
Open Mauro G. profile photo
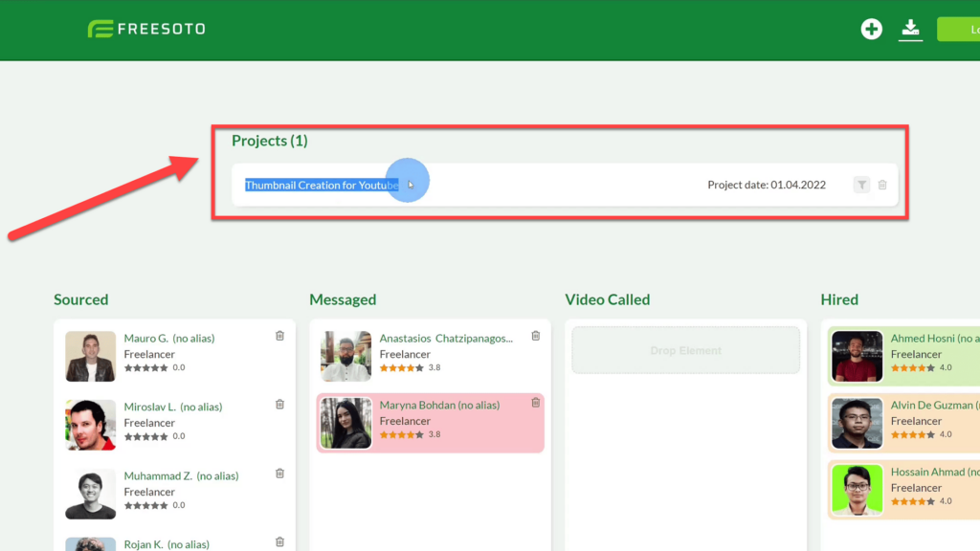(x=91, y=356)
